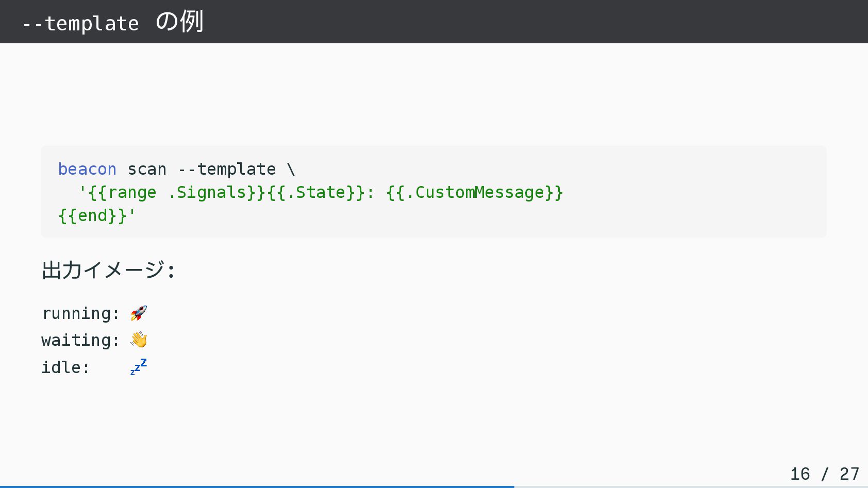Click the {{end}} closing template tag
This screenshot has width=868, height=488.
pyautogui.click(x=92, y=215)
